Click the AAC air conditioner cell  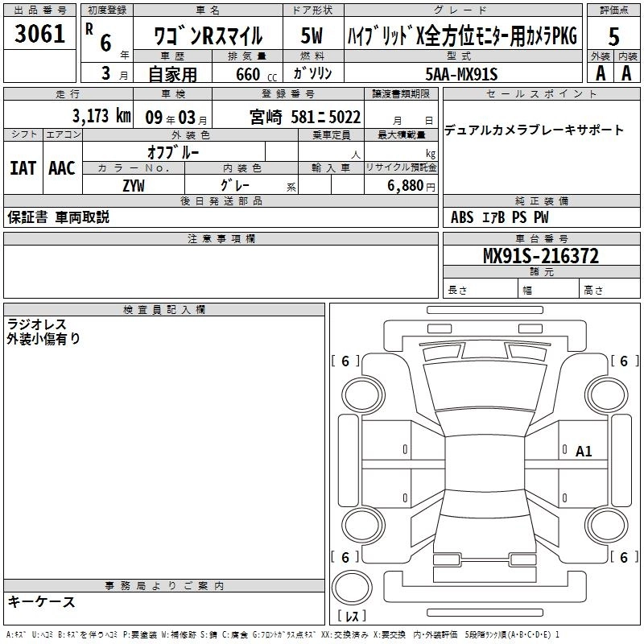coord(62,167)
